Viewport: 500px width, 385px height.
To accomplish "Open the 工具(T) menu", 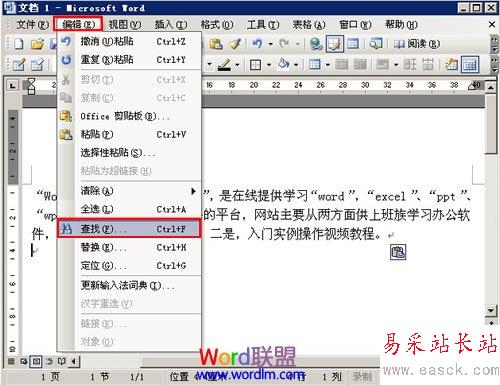I will click(263, 24).
